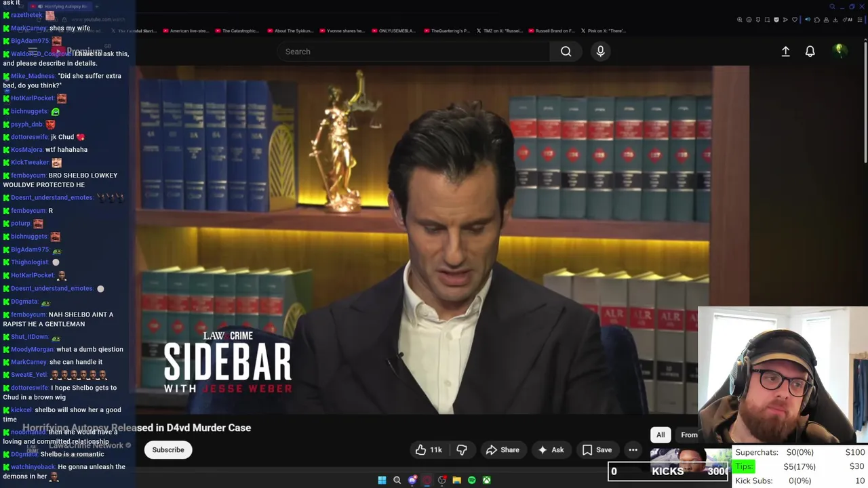Focus the YouTube Search field
The width and height of the screenshot is (868, 488).
(414, 52)
